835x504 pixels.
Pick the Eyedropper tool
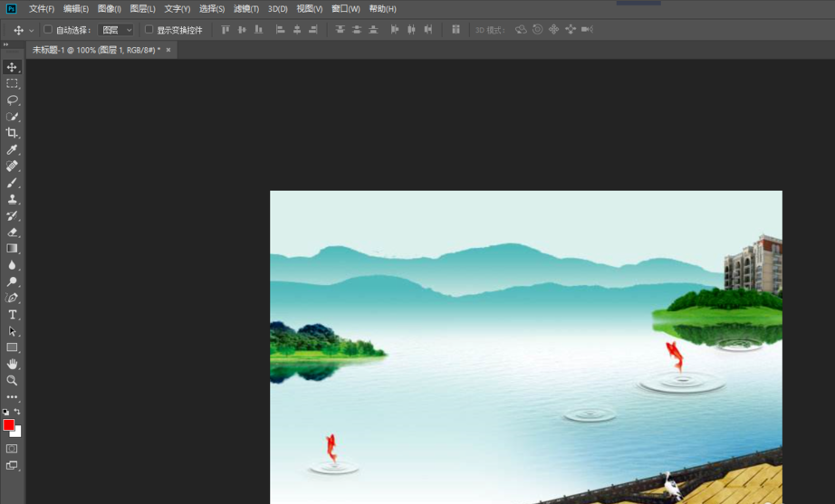click(13, 149)
